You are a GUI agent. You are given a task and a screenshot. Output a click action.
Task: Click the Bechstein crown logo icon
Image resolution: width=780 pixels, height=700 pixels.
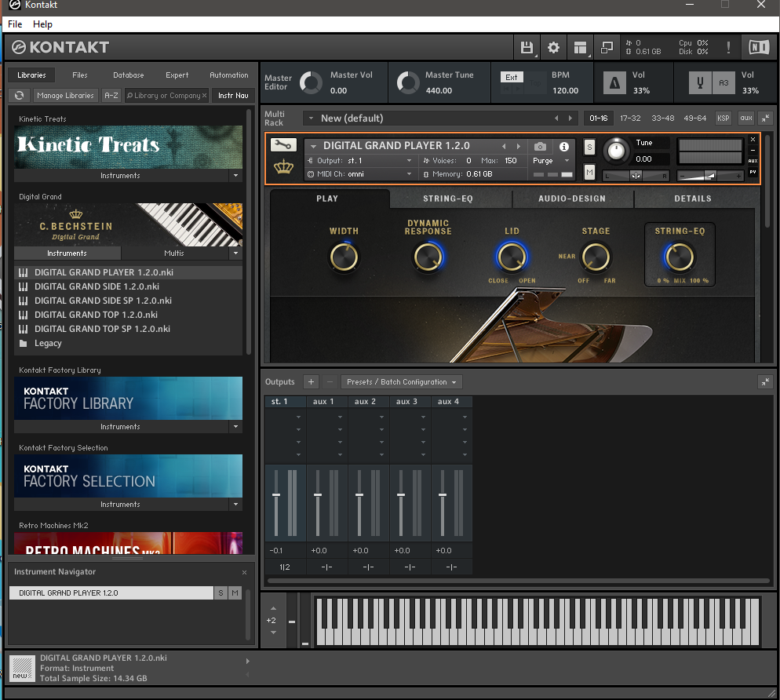point(283,166)
